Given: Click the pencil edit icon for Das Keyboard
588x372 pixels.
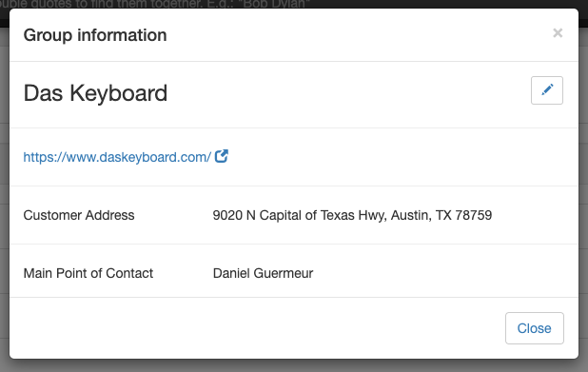Looking at the screenshot, I should pyautogui.click(x=547, y=90).
